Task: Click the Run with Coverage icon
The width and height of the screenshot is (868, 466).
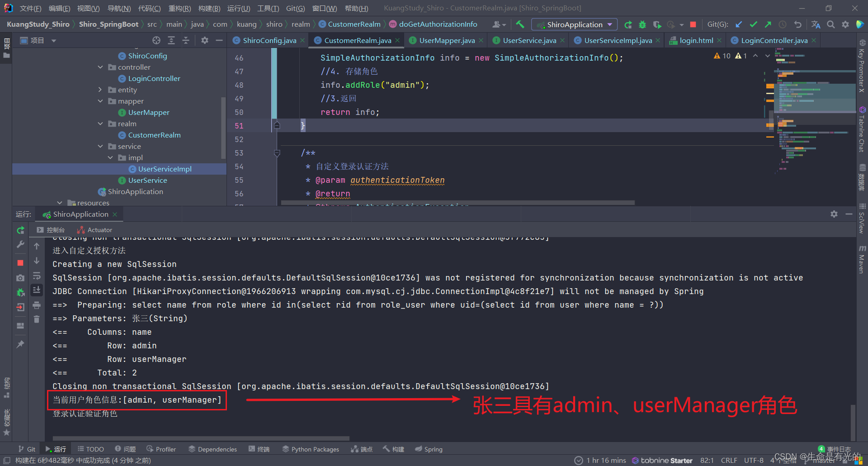Action: click(x=657, y=24)
